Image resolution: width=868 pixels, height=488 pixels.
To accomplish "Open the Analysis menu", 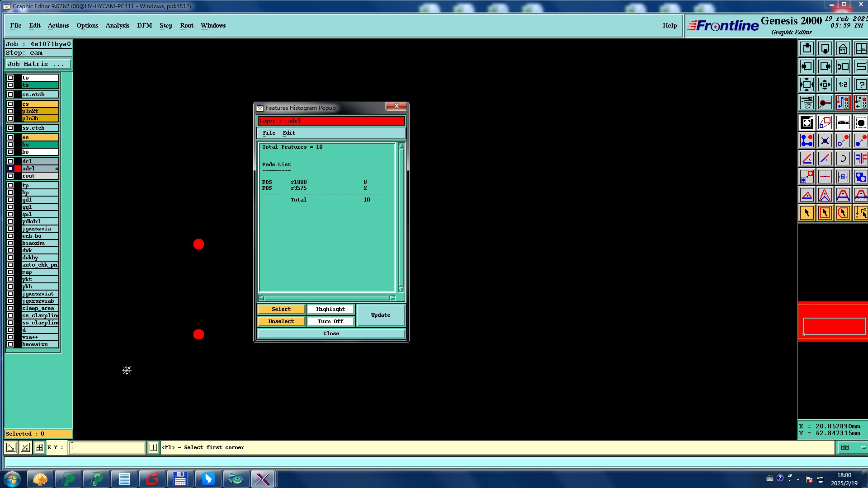I will [117, 26].
